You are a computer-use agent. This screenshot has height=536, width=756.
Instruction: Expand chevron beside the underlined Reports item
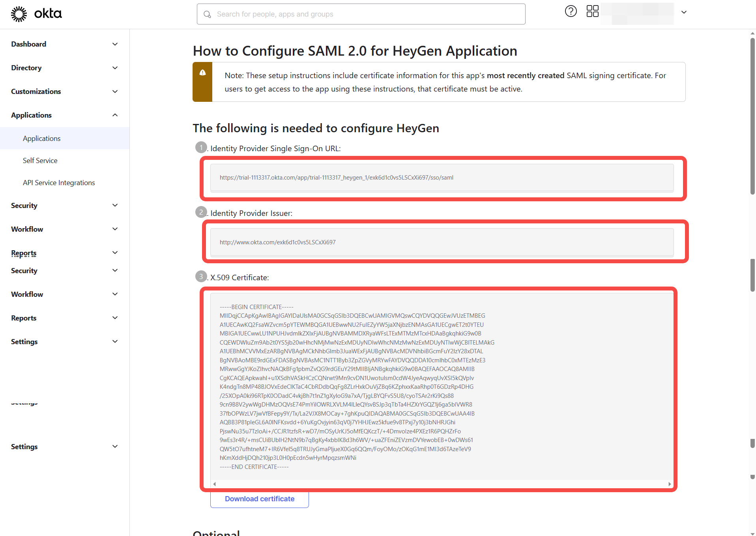(115, 253)
